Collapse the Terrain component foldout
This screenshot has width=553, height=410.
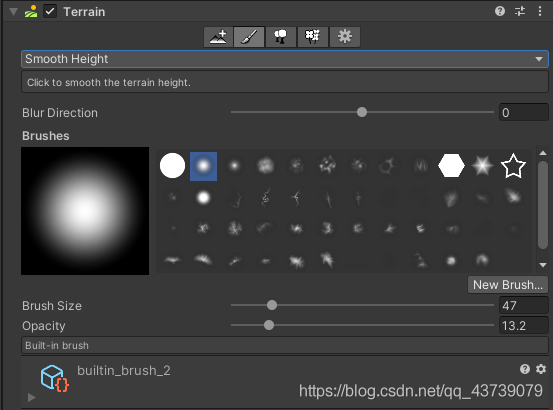(13, 12)
